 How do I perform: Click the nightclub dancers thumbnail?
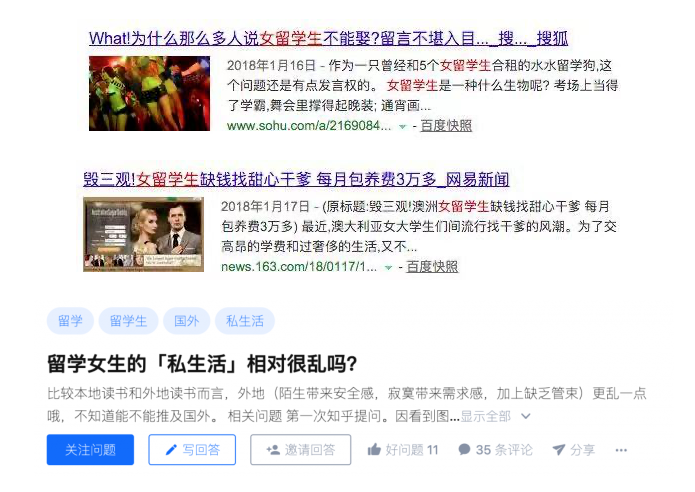pyautogui.click(x=149, y=94)
